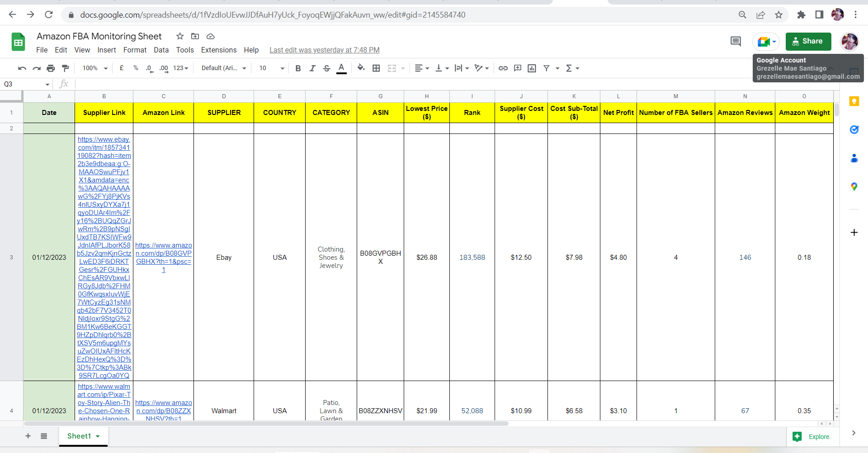Screen dimensions: 868x453
Task: Click the paint format roller icon
Action: pyautogui.click(x=66, y=68)
